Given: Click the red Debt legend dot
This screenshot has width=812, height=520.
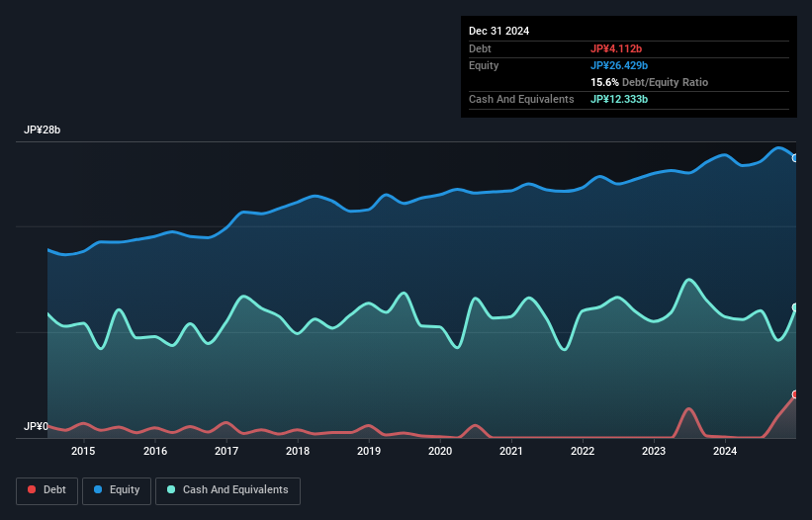Looking at the screenshot, I should point(32,489).
